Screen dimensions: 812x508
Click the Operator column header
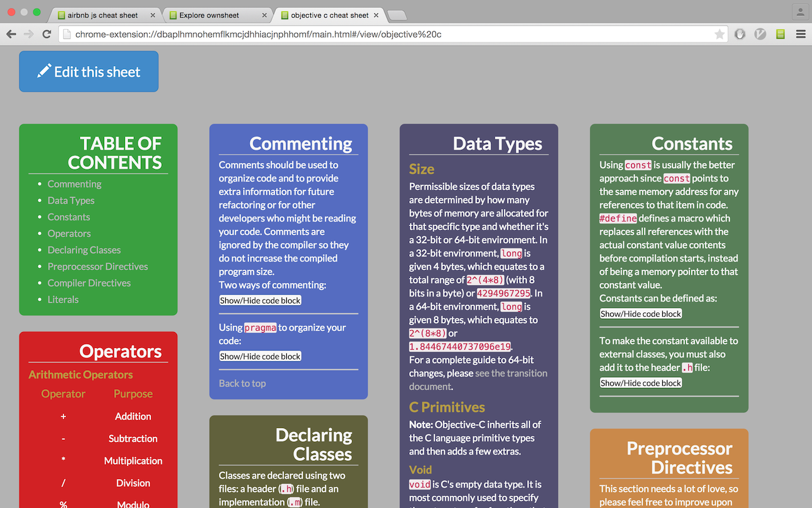click(63, 394)
